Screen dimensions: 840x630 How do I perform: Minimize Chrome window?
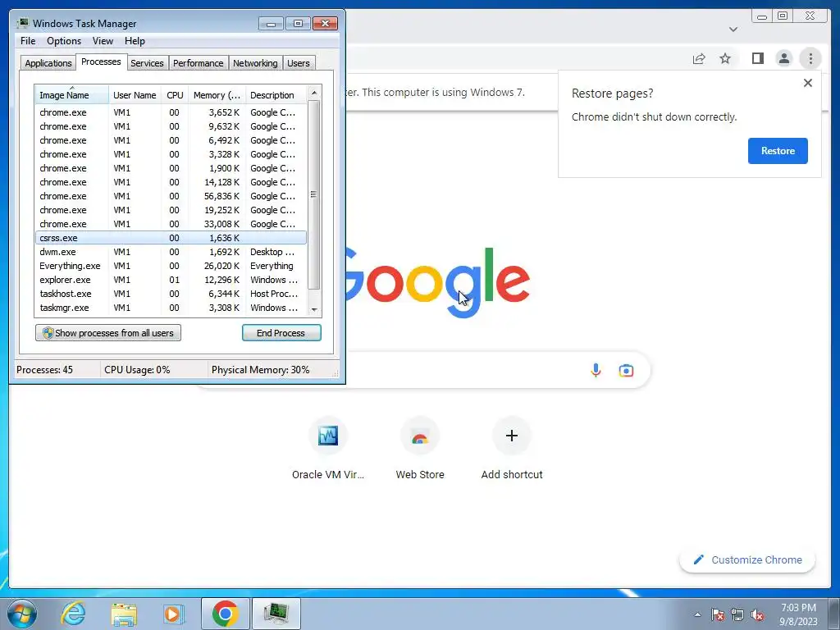762,16
